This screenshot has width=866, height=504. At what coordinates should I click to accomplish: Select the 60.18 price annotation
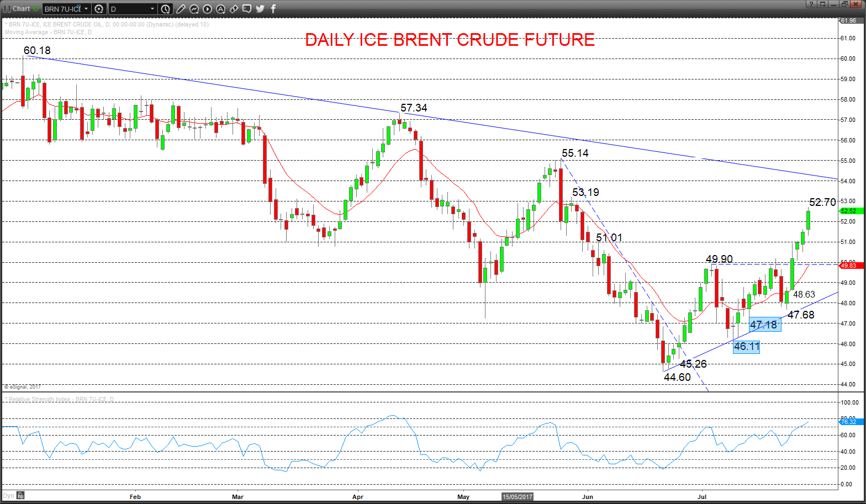pos(37,51)
